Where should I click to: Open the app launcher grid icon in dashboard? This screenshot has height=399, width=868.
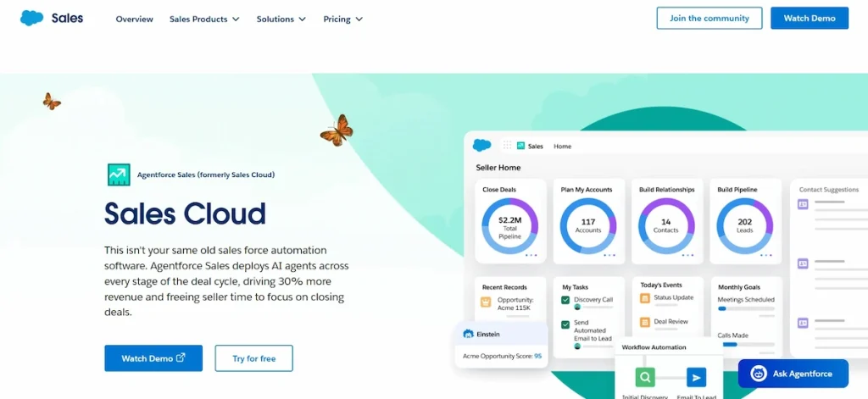click(507, 146)
